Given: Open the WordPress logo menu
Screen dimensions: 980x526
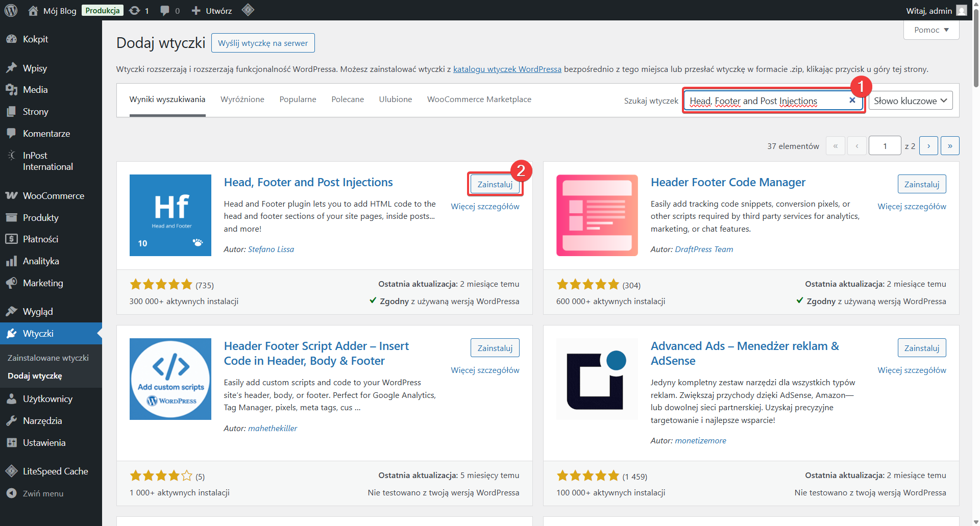Looking at the screenshot, I should [x=11, y=10].
